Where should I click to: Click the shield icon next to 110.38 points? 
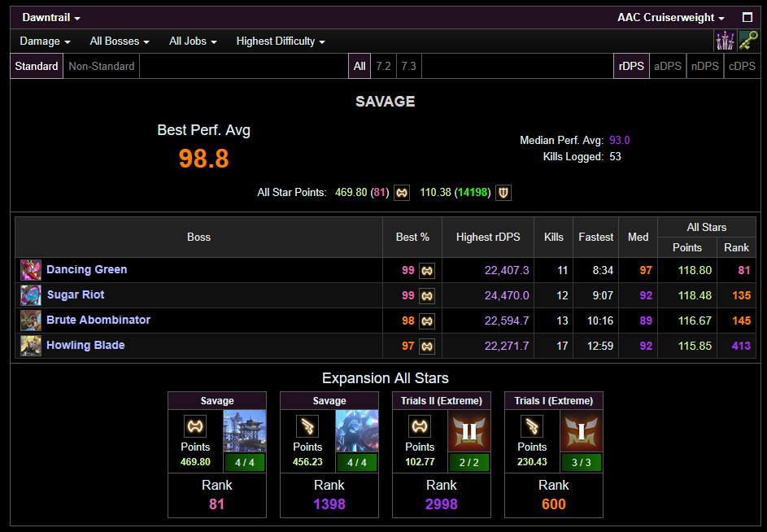[503, 193]
